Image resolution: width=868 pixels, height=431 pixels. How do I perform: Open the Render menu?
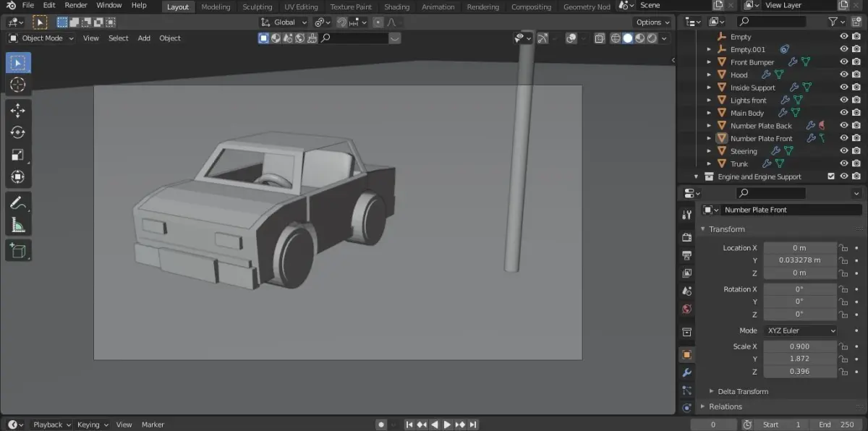tap(76, 6)
